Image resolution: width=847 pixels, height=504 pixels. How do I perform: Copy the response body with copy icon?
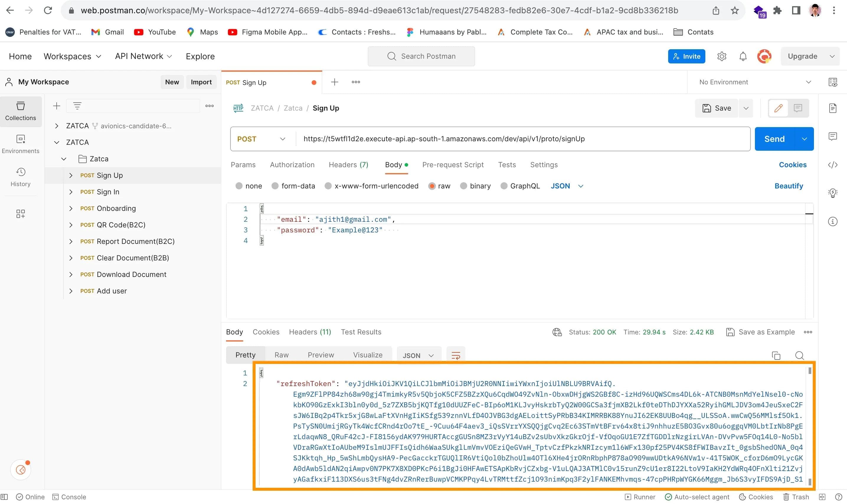pos(776,356)
